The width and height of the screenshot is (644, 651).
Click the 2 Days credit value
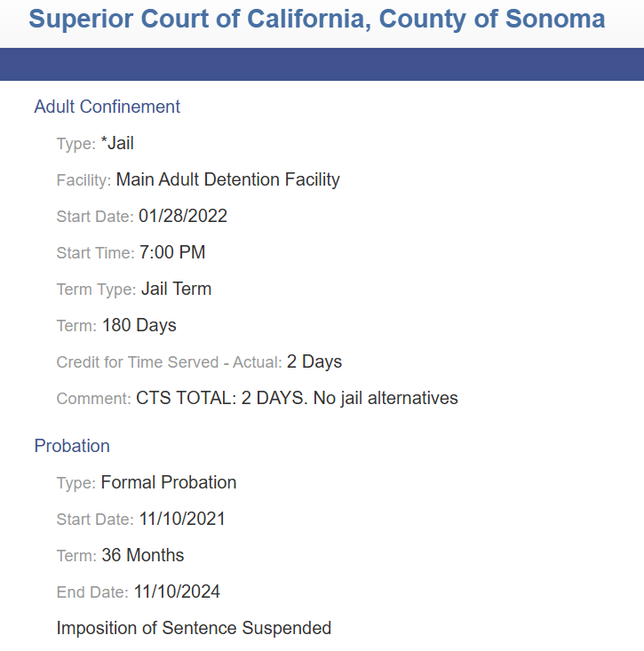point(314,361)
